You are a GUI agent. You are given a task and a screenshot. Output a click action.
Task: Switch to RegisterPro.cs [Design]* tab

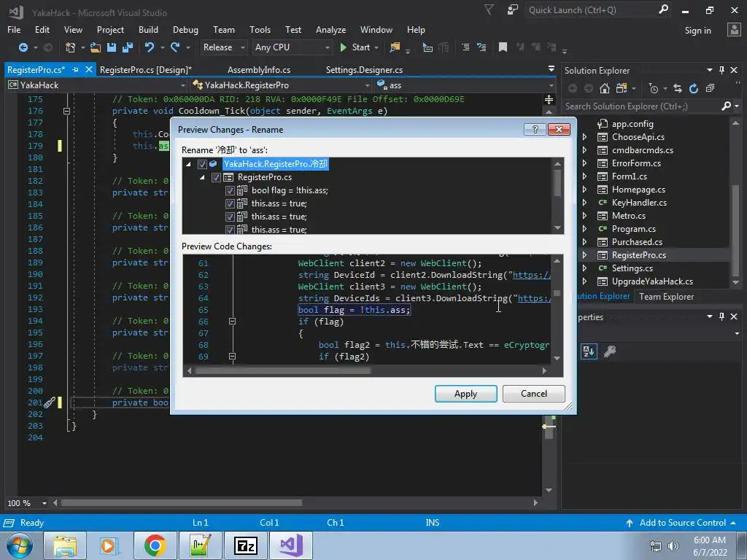146,70
